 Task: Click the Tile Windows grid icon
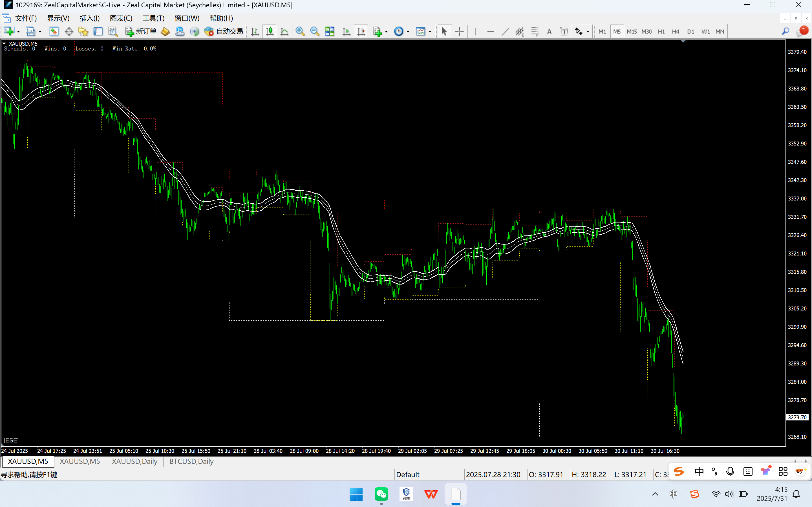click(x=330, y=32)
